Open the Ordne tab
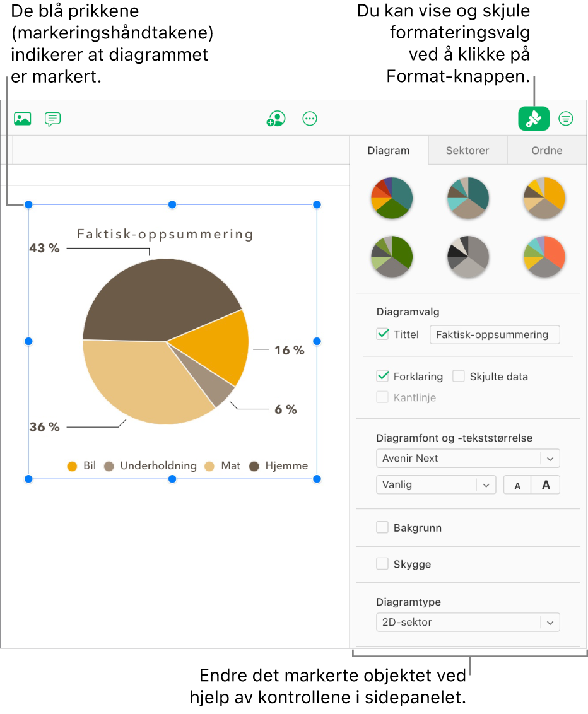 (547, 151)
